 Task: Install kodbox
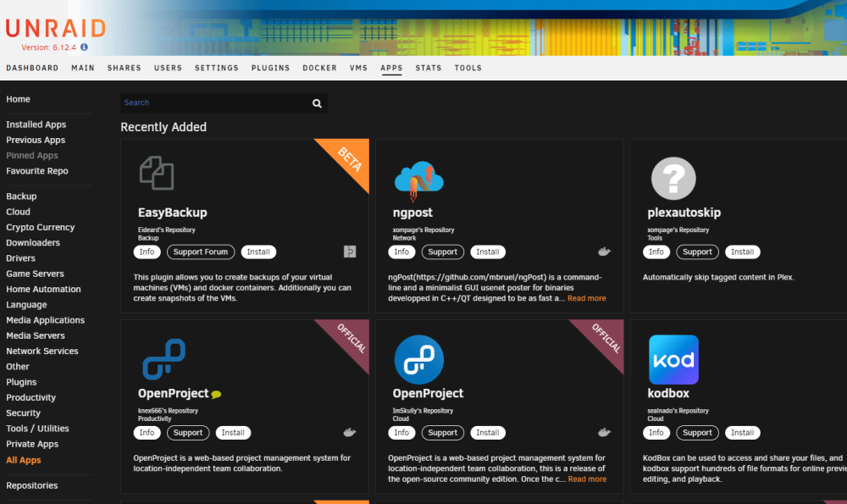coord(742,433)
